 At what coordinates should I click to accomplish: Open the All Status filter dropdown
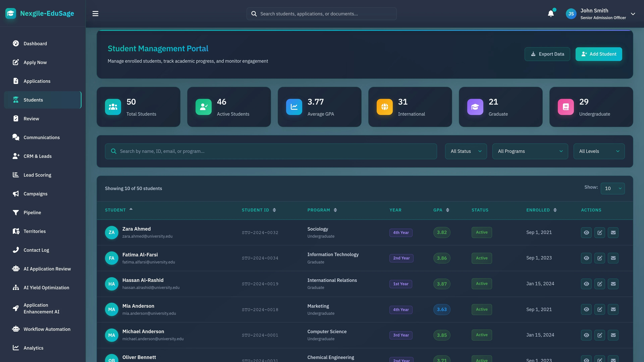pos(466,151)
